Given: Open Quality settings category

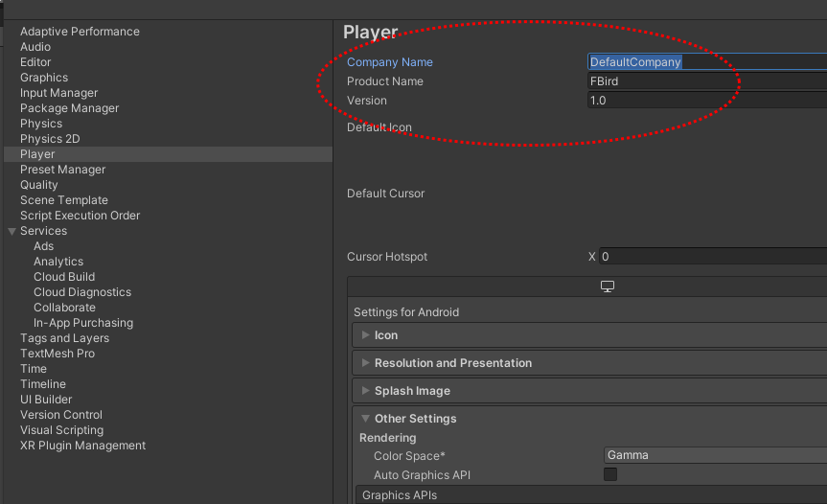Looking at the screenshot, I should 39,185.
